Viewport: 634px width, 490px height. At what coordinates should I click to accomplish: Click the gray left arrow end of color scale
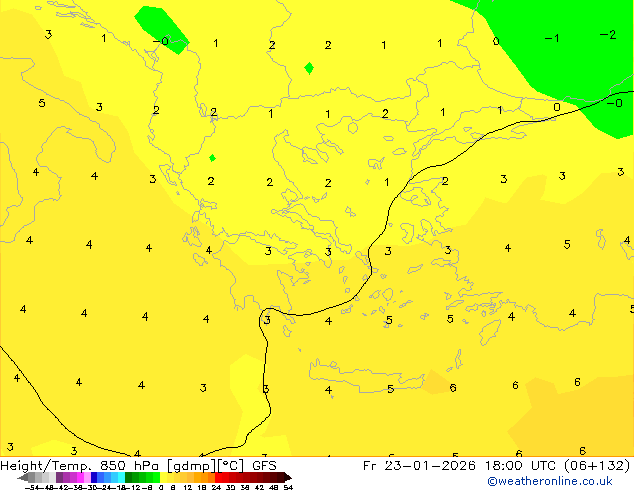coord(23,478)
